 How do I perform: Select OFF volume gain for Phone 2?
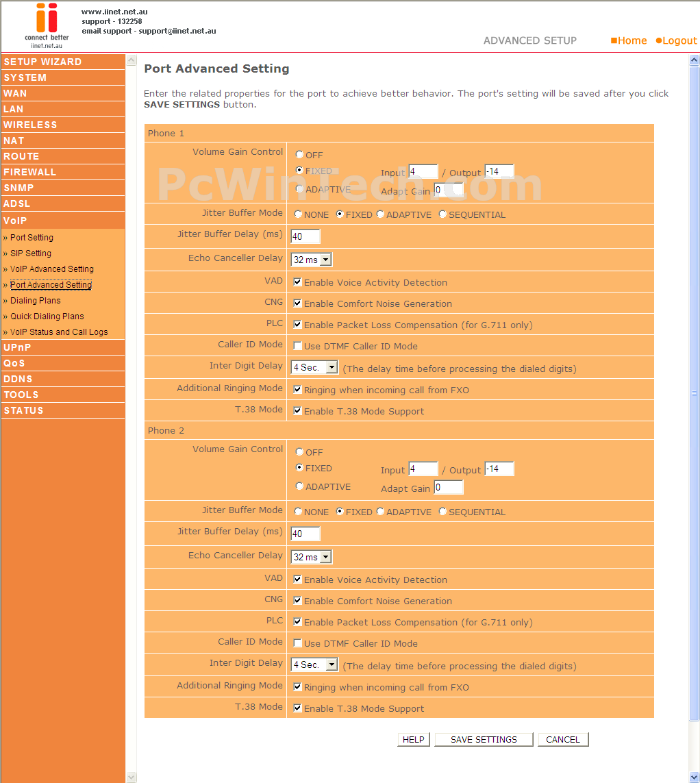point(299,452)
